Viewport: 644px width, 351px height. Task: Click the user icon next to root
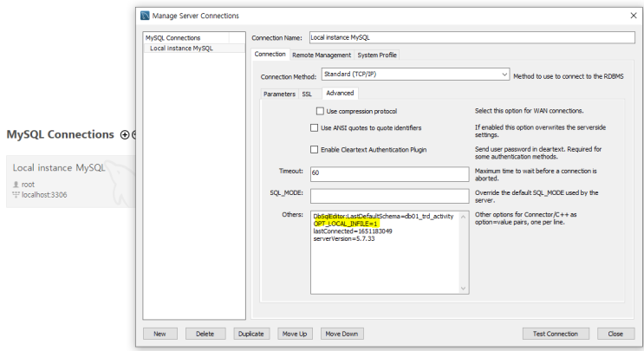click(x=16, y=185)
